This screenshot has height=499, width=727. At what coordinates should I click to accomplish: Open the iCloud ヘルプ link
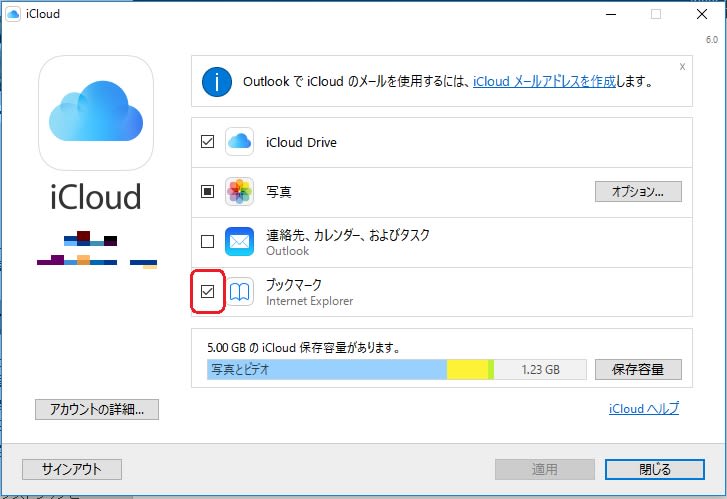tap(644, 409)
